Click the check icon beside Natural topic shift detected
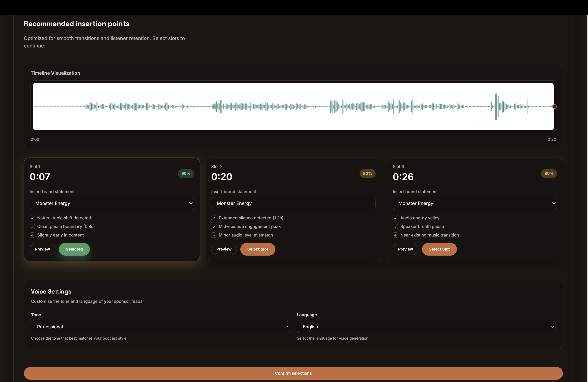 32,218
